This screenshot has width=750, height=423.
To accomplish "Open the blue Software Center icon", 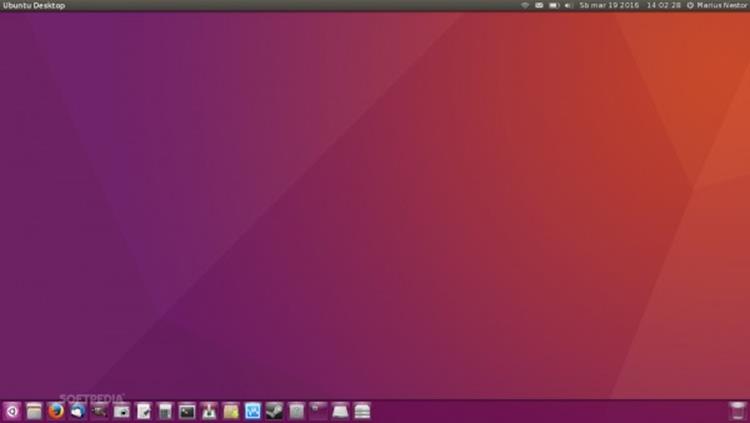I will [x=253, y=410].
